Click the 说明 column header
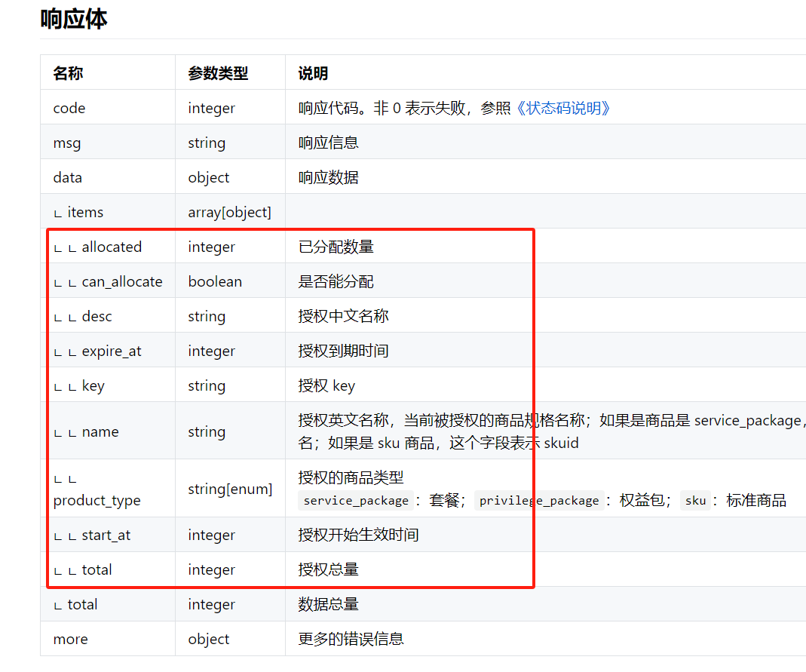The height and width of the screenshot is (672, 806). [313, 73]
